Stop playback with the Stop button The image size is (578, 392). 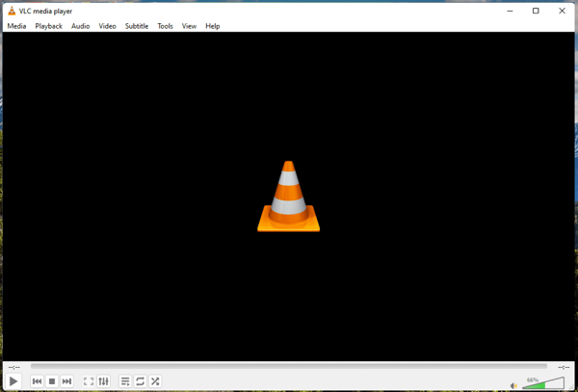[52, 381]
